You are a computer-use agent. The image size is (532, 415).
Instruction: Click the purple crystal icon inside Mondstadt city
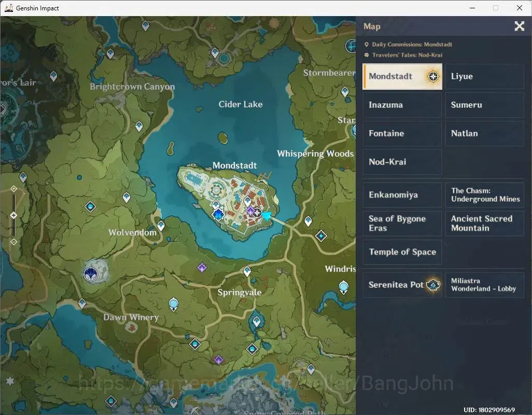pos(250,211)
